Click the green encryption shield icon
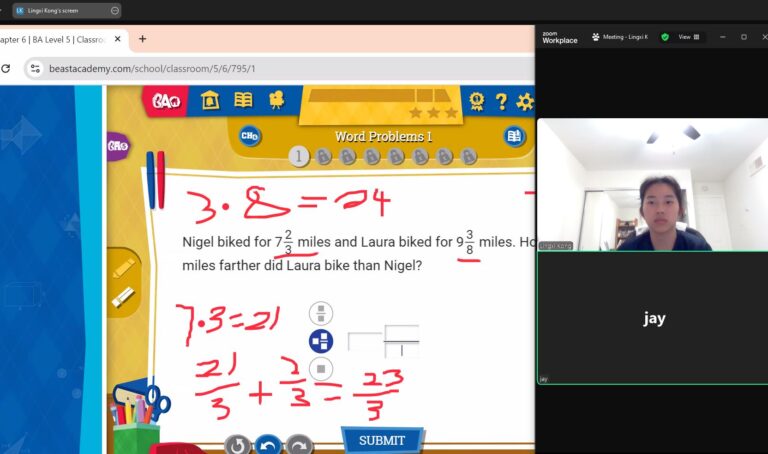Image resolution: width=768 pixels, height=454 pixels. [665, 37]
